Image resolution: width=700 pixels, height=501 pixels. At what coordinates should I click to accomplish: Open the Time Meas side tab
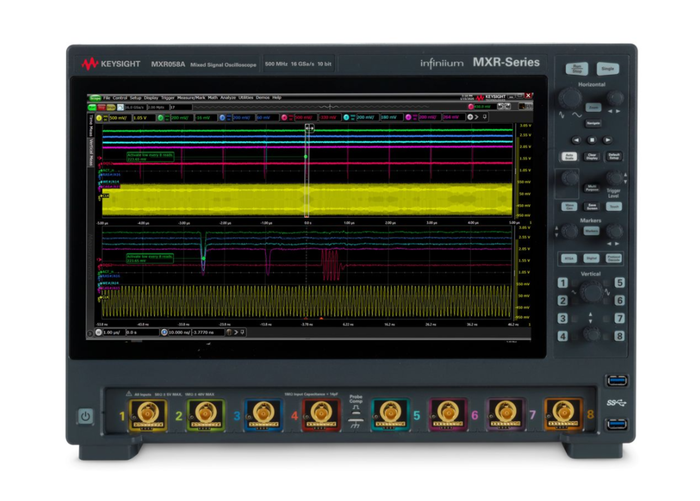[x=91, y=125]
